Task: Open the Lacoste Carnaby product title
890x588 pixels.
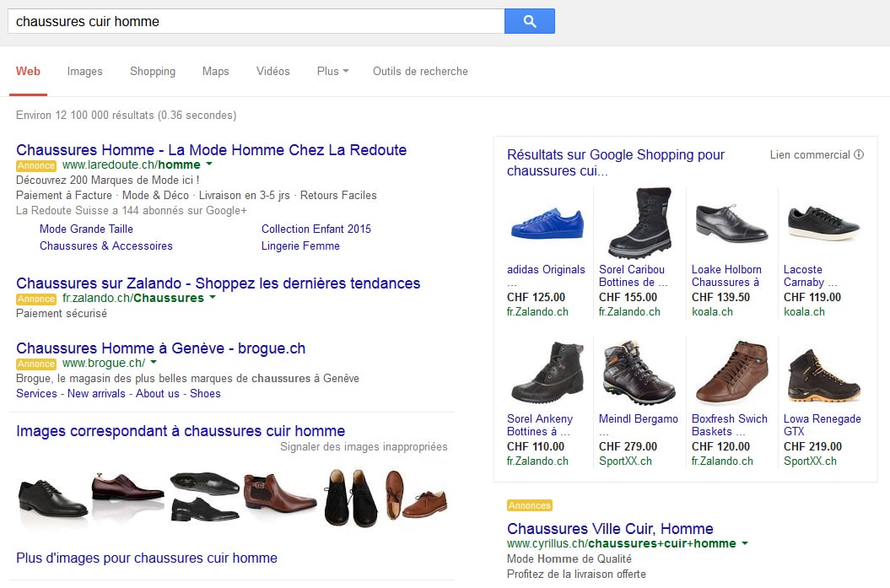Action: 810,276
